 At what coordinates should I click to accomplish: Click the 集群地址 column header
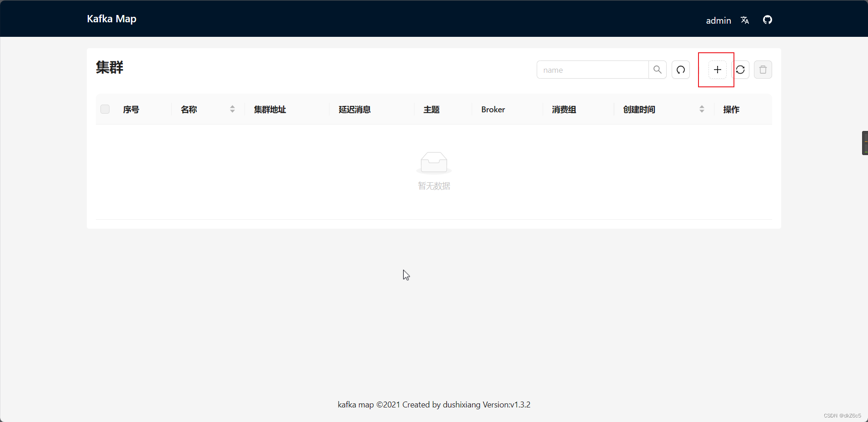click(270, 110)
